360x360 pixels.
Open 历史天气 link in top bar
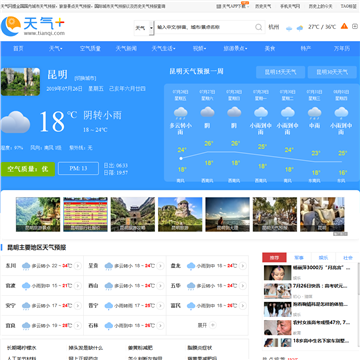(x=263, y=6)
